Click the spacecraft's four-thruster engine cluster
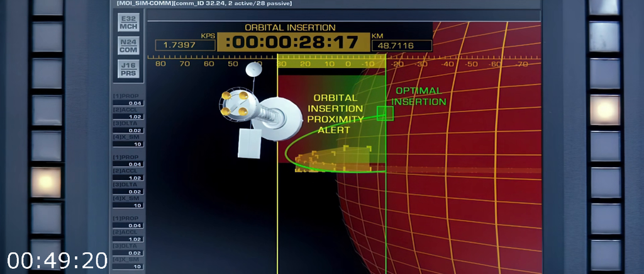Image resolution: width=644 pixels, height=274 pixels. pos(234,103)
